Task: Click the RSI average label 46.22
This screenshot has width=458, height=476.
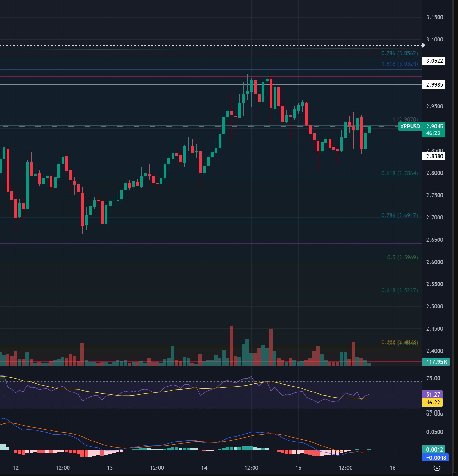Action: click(x=433, y=403)
